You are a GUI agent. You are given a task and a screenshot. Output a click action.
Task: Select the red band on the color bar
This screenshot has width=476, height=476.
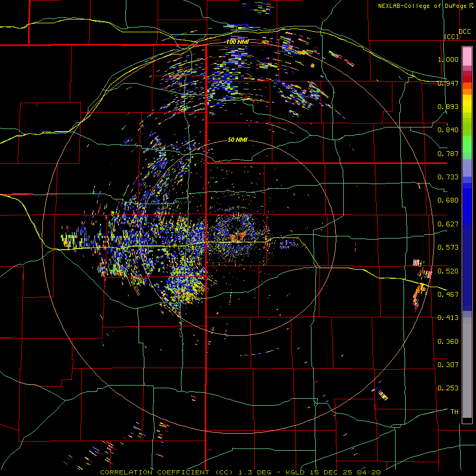[x=467, y=79]
